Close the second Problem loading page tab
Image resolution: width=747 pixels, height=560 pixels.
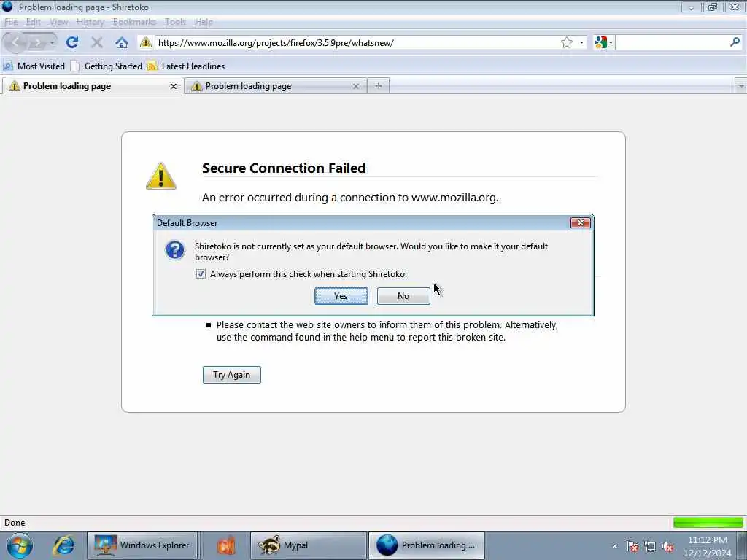tap(355, 86)
